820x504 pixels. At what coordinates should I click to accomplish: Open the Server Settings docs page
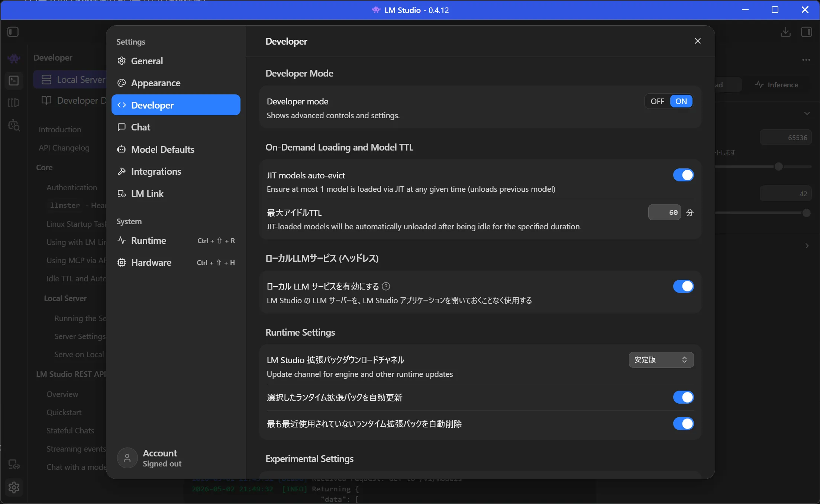tap(80, 336)
